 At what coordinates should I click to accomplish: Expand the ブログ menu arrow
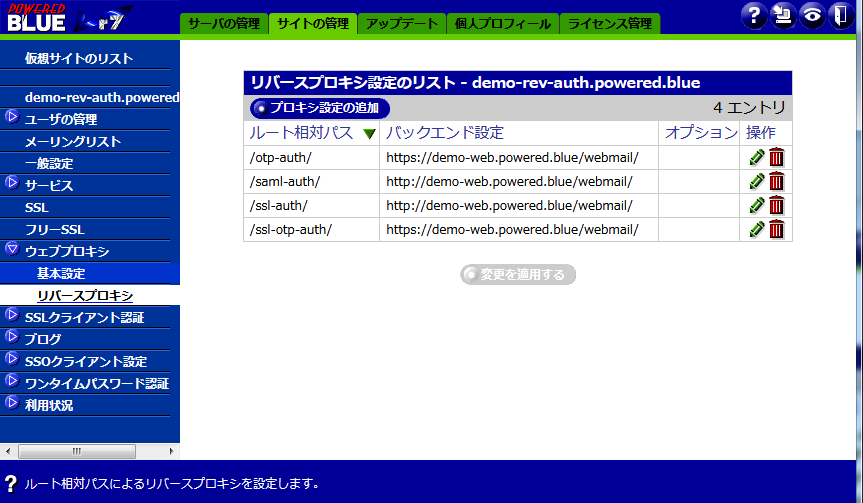pyautogui.click(x=12, y=337)
